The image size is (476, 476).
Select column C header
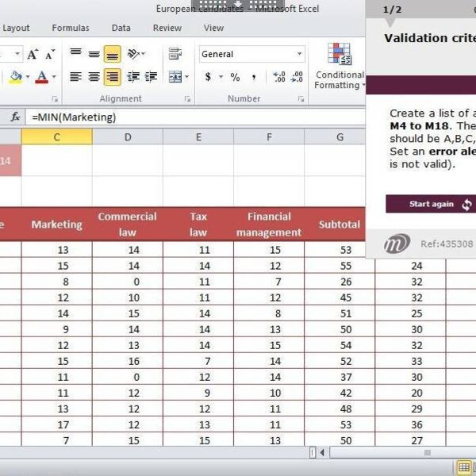click(x=57, y=137)
